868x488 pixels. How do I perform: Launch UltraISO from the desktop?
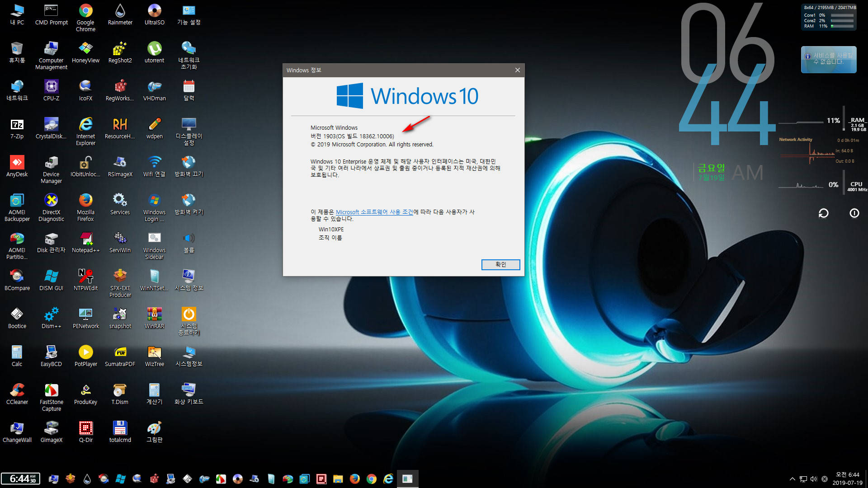pyautogui.click(x=154, y=14)
